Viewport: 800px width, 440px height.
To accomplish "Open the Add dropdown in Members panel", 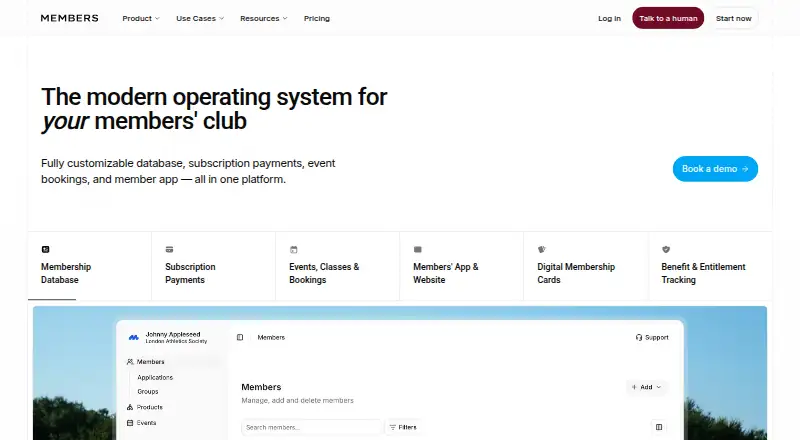I will (646, 387).
